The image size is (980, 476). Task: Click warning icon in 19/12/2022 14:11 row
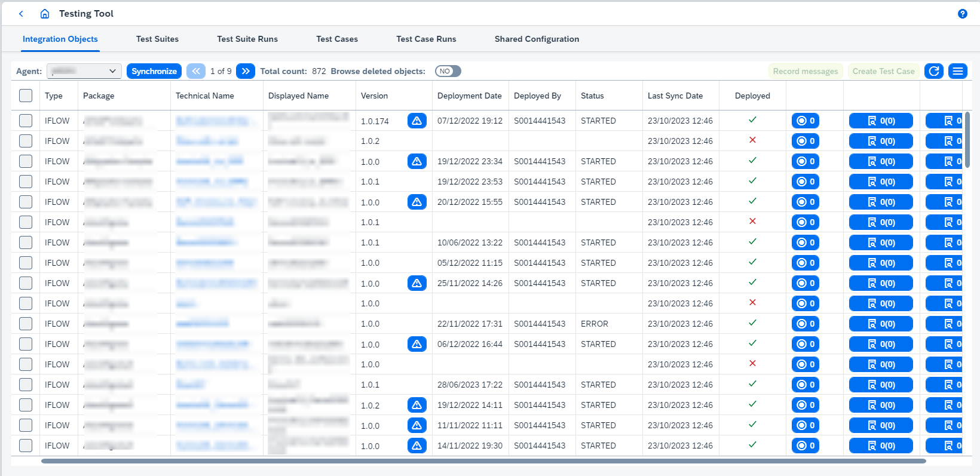pyautogui.click(x=417, y=405)
